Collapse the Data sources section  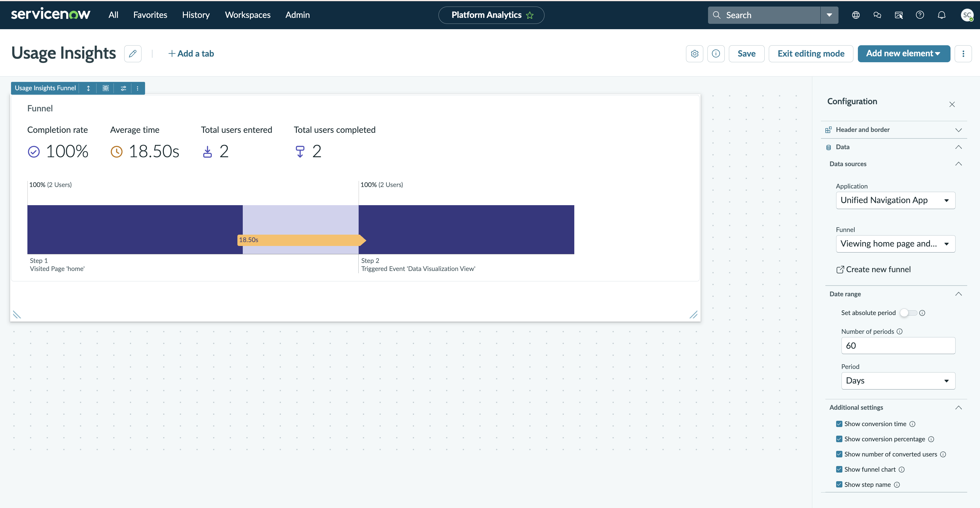pos(896,164)
